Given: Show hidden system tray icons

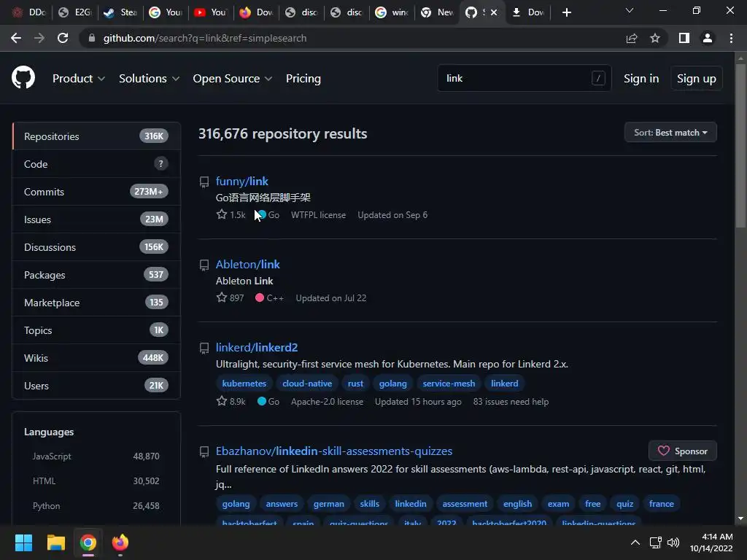Looking at the screenshot, I should tap(635, 542).
